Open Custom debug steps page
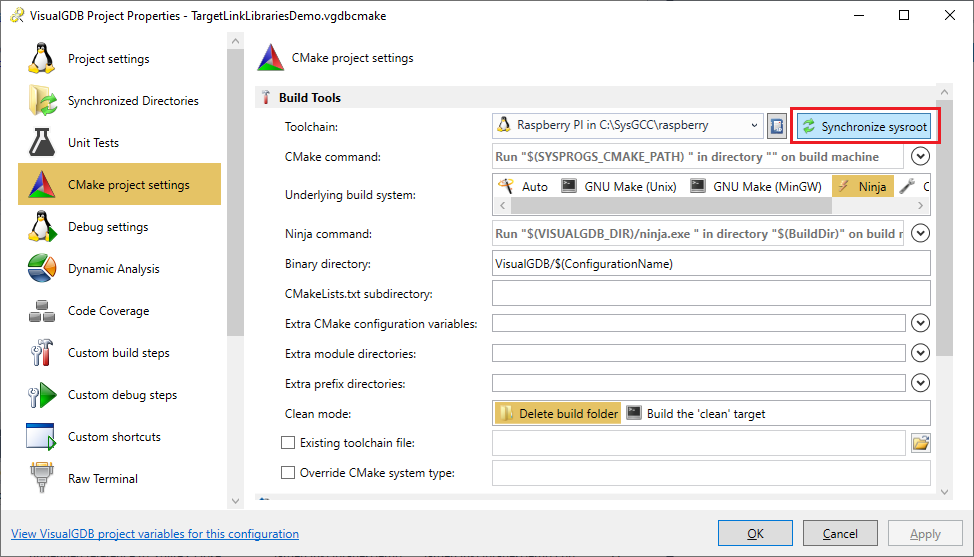 pyautogui.click(x=119, y=395)
